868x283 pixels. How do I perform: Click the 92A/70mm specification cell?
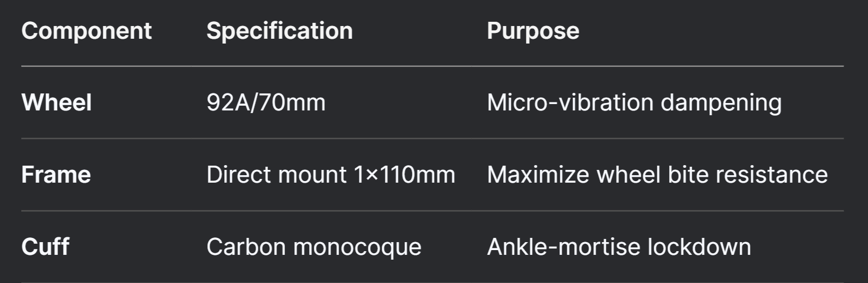[266, 102]
